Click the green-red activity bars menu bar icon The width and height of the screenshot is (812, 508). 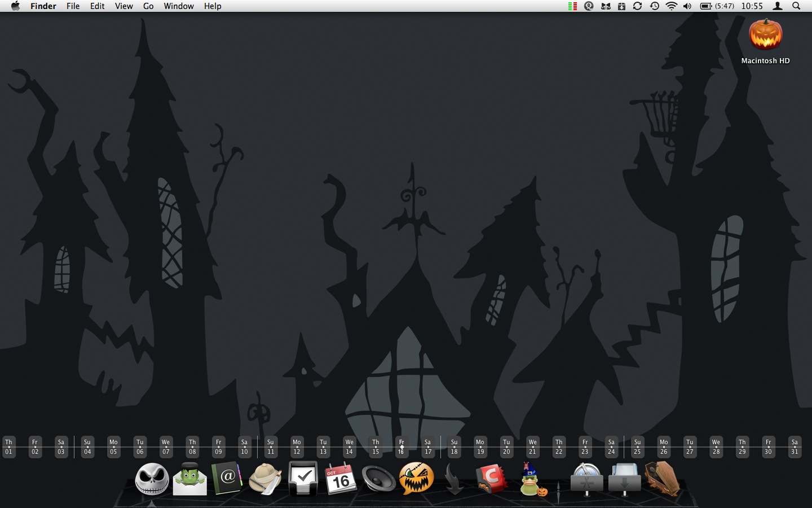click(x=572, y=6)
